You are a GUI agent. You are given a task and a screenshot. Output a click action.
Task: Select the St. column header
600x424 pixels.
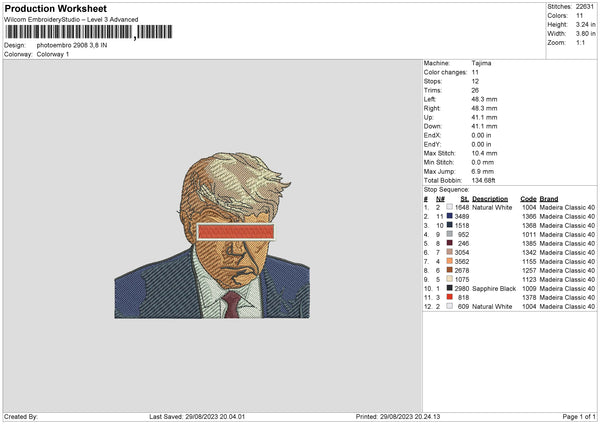point(465,199)
